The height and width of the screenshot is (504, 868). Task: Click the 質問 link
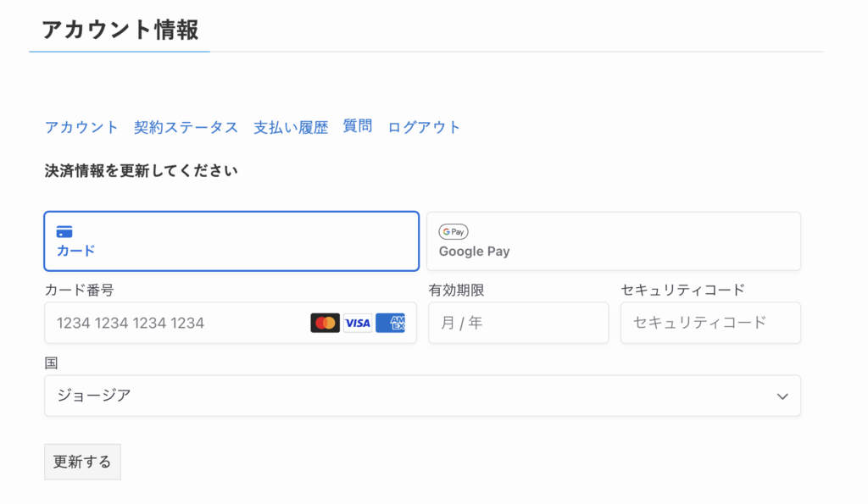pos(358,126)
